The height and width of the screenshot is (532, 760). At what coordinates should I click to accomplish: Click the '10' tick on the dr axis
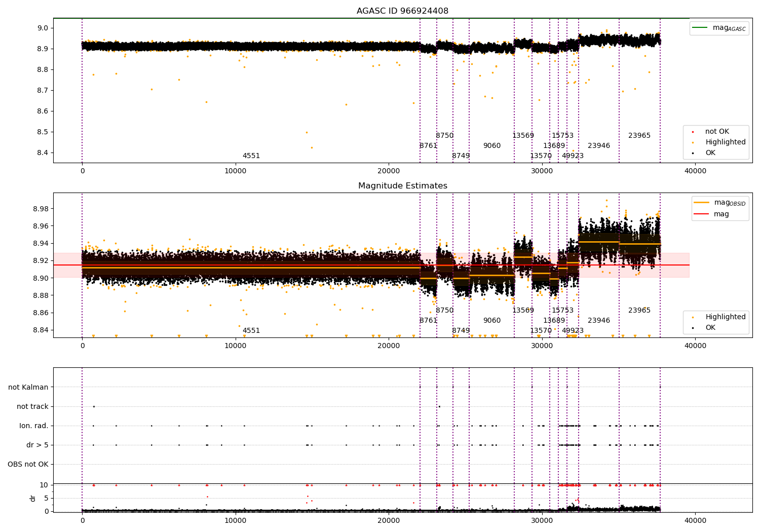coord(44,485)
